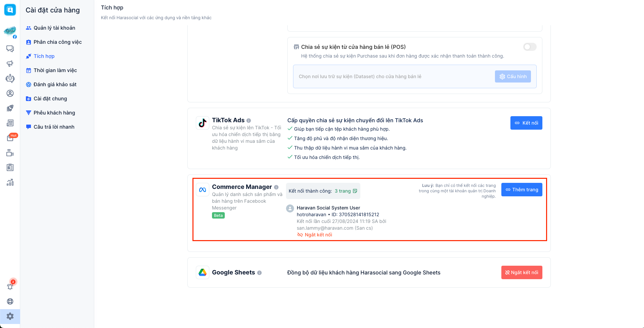Screen dimensions: 644x328
Task: Click the Google Sheets info icon
Action: pos(259,273)
